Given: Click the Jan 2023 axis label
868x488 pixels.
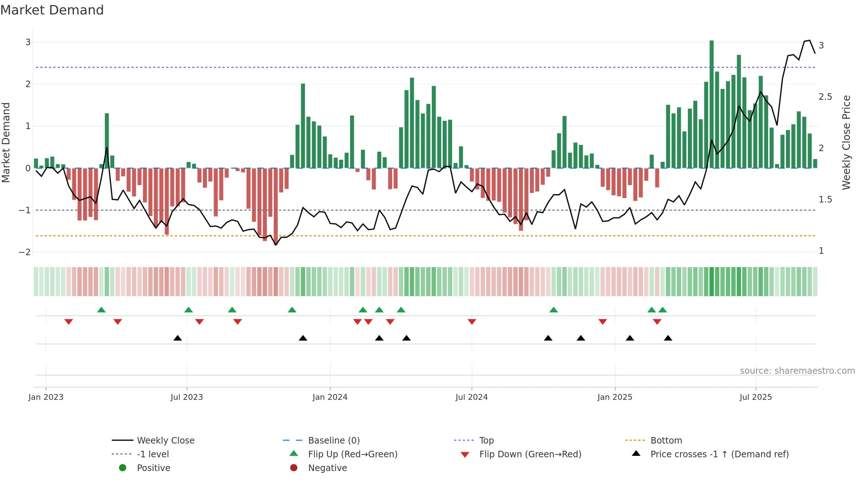Looking at the screenshot, I should tap(46, 397).
